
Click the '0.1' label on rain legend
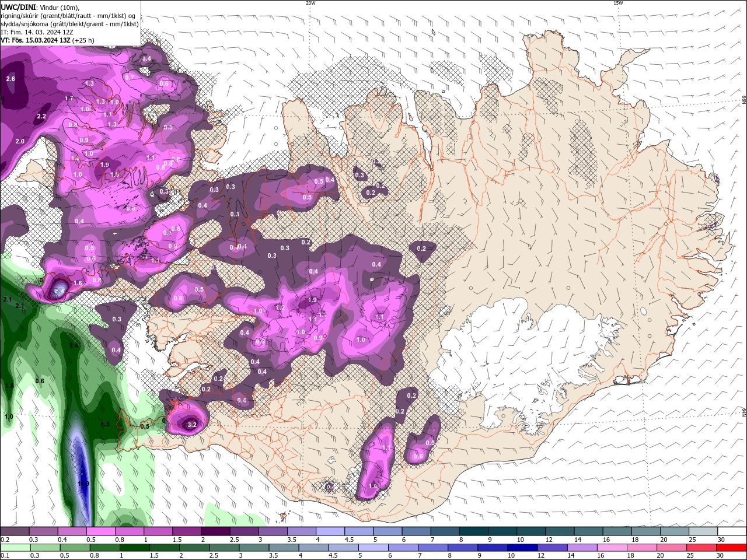tap(5, 556)
